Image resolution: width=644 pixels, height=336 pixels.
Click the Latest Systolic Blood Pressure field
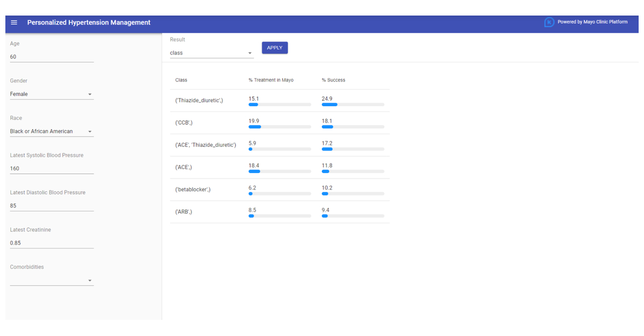(x=52, y=168)
